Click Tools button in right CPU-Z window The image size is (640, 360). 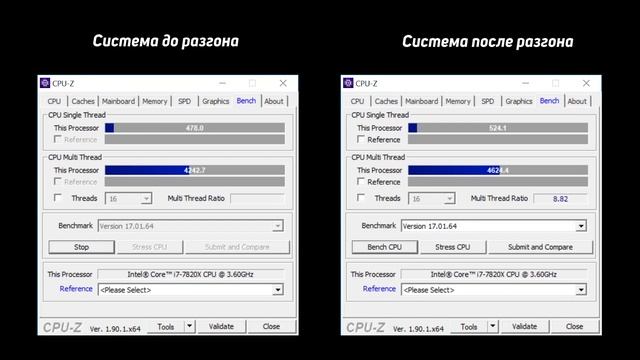[x=469, y=327]
